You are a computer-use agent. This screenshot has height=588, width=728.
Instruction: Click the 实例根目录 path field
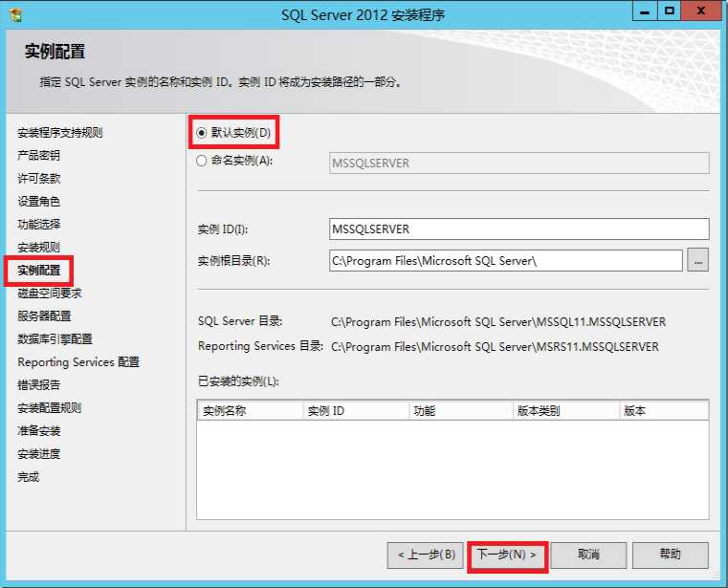(506, 261)
